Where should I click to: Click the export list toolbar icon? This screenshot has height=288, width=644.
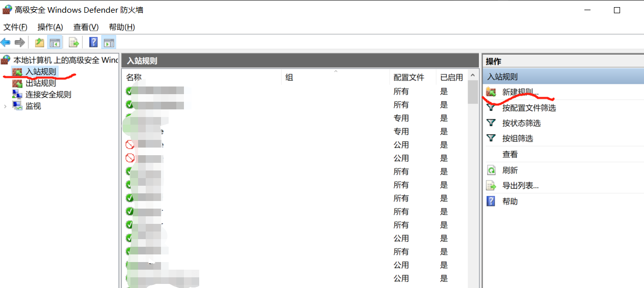click(74, 42)
